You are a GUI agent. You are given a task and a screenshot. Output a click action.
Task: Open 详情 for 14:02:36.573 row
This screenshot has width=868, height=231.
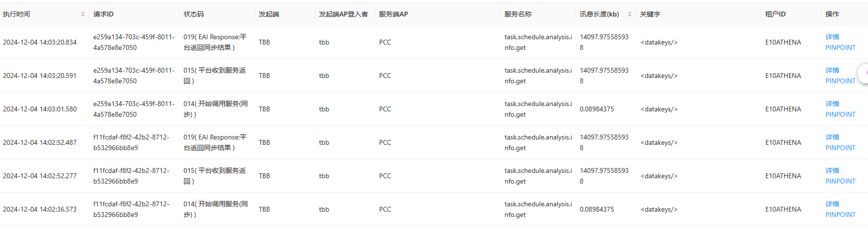click(832, 204)
